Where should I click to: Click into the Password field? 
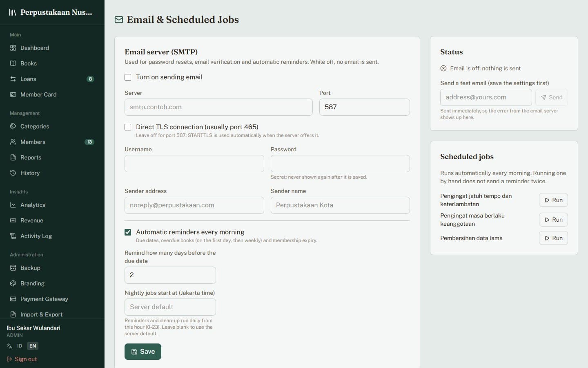(x=340, y=164)
